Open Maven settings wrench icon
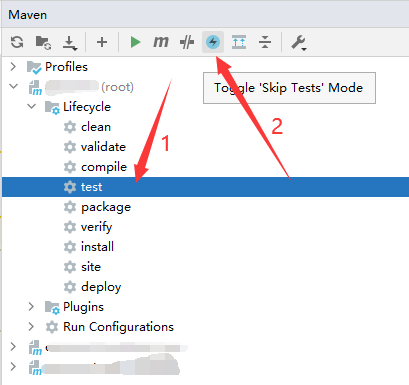This screenshot has height=385, width=409. pos(298,43)
